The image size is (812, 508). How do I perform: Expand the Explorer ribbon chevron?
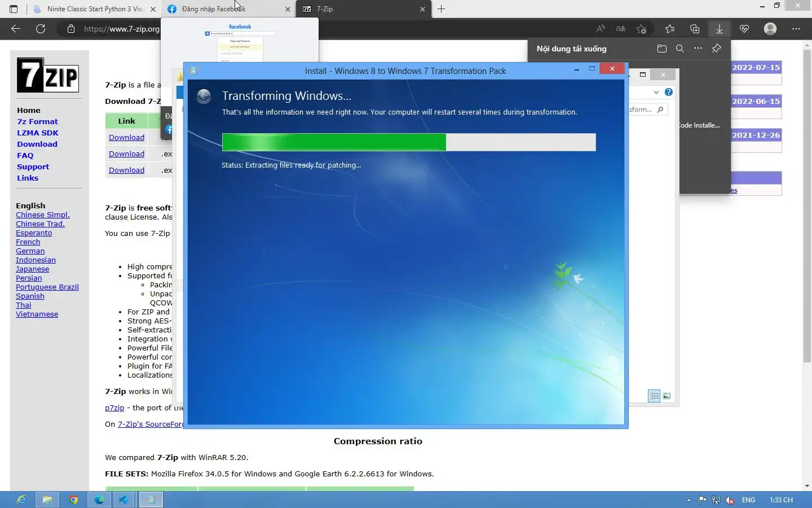pos(656,92)
